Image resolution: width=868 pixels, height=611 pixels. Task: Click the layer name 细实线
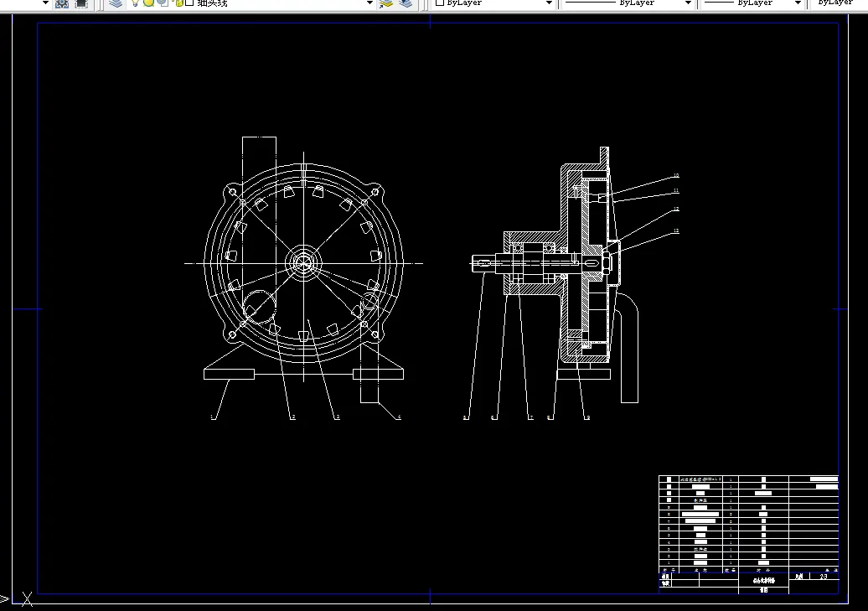[212, 3]
